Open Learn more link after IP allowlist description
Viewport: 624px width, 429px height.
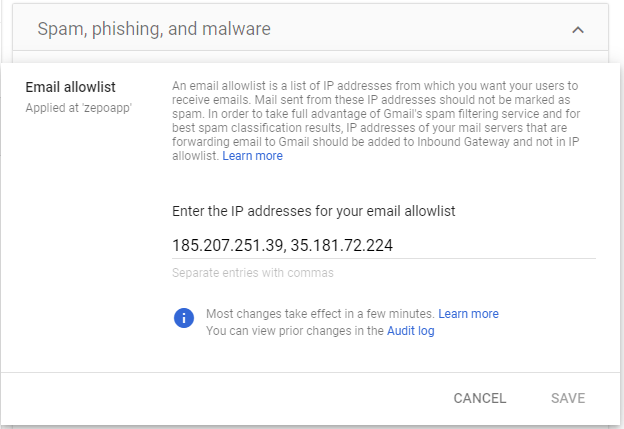[x=252, y=156]
